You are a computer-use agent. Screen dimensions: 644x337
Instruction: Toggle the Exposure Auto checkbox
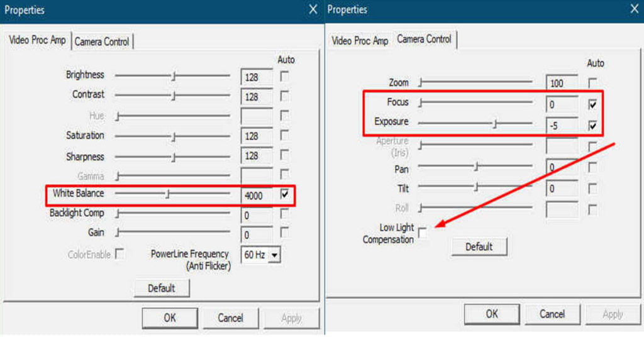[592, 126]
